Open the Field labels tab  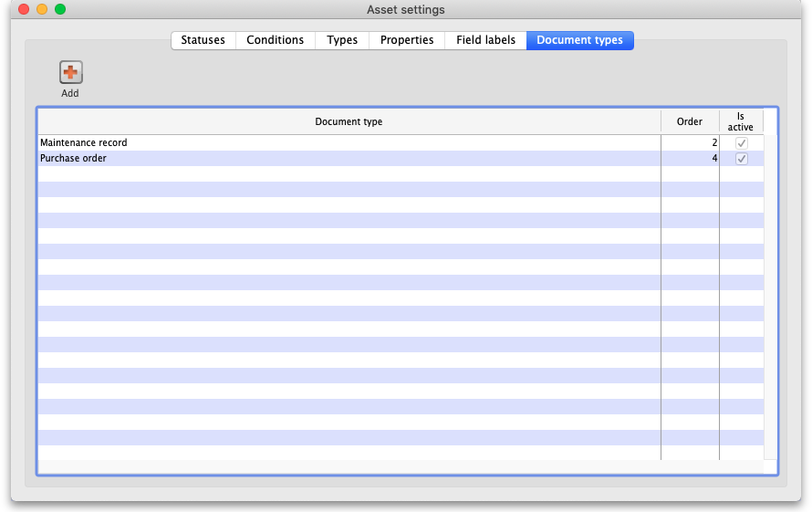(485, 40)
